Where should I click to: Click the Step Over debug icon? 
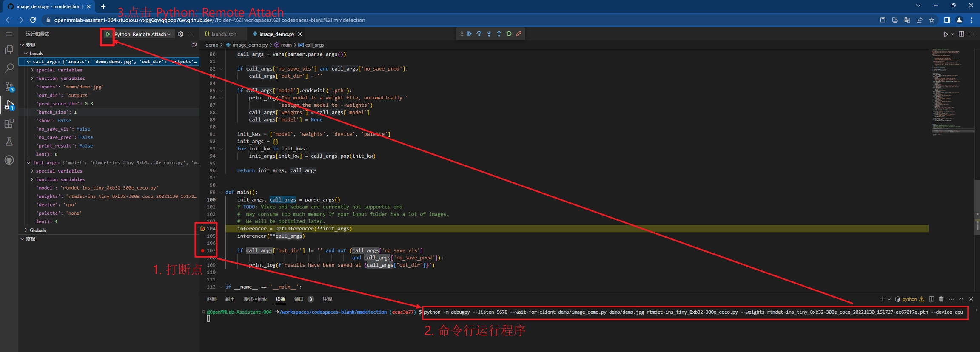click(x=479, y=34)
